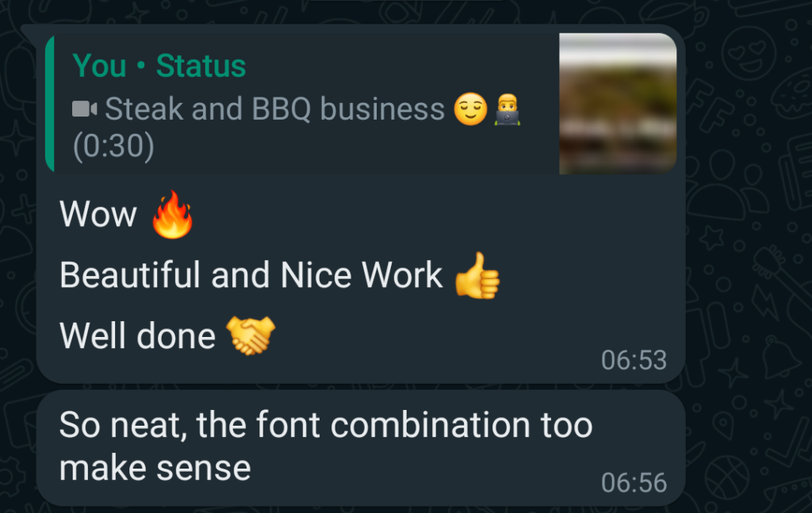Screen dimensions: 812x513
Task: Tap the "make sense" text line
Action: [x=155, y=469]
